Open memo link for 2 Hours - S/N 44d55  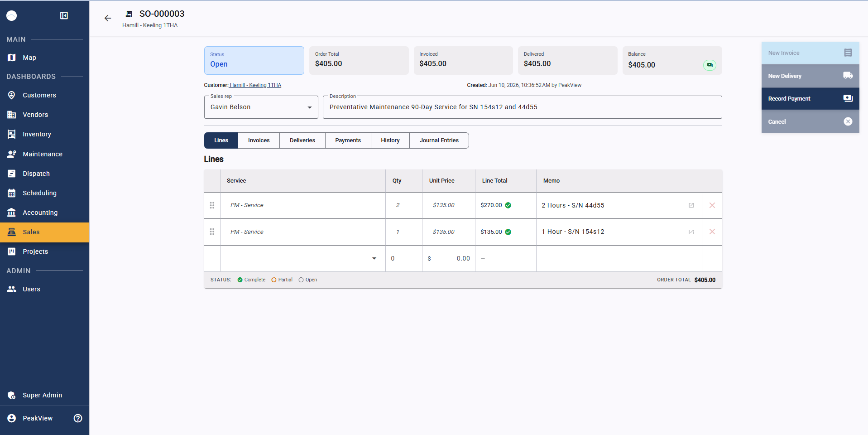[691, 205]
